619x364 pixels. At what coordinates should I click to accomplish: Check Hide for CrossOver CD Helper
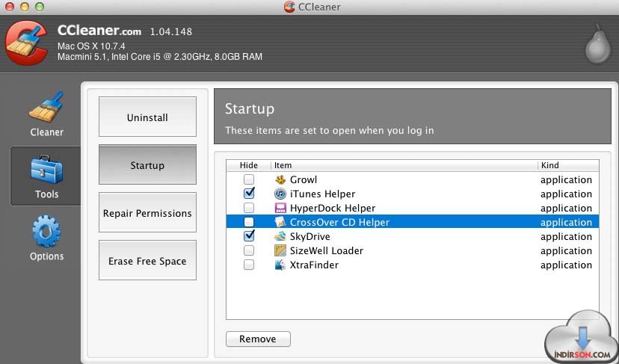tap(249, 222)
